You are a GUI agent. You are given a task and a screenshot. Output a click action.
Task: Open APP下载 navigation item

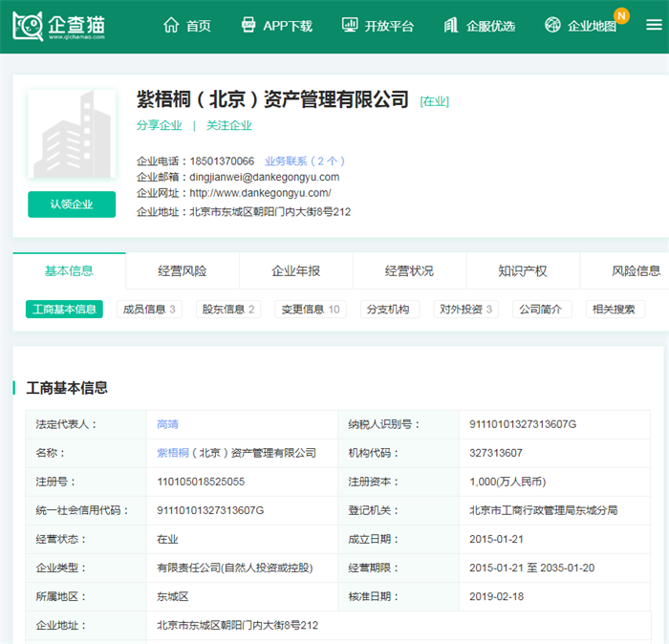[288, 26]
